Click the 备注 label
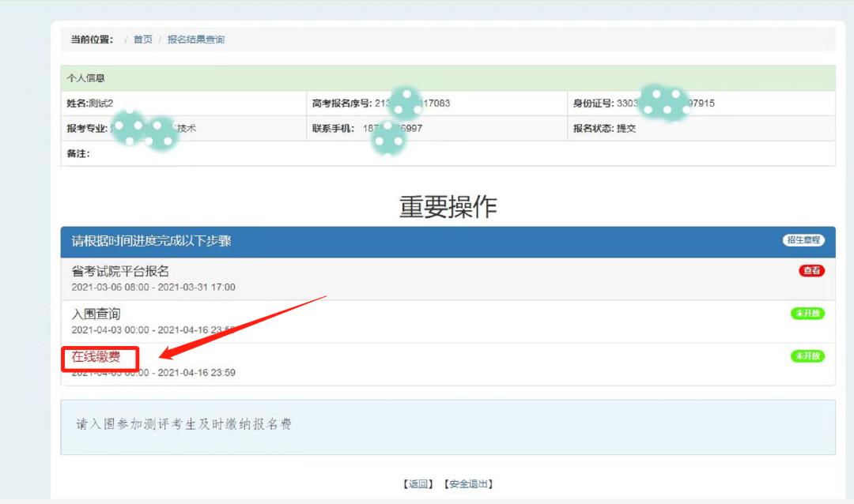This screenshot has height=504, width=854. [x=77, y=153]
